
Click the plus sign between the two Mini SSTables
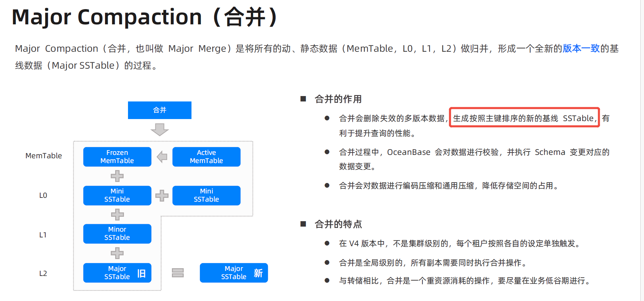tap(162, 195)
